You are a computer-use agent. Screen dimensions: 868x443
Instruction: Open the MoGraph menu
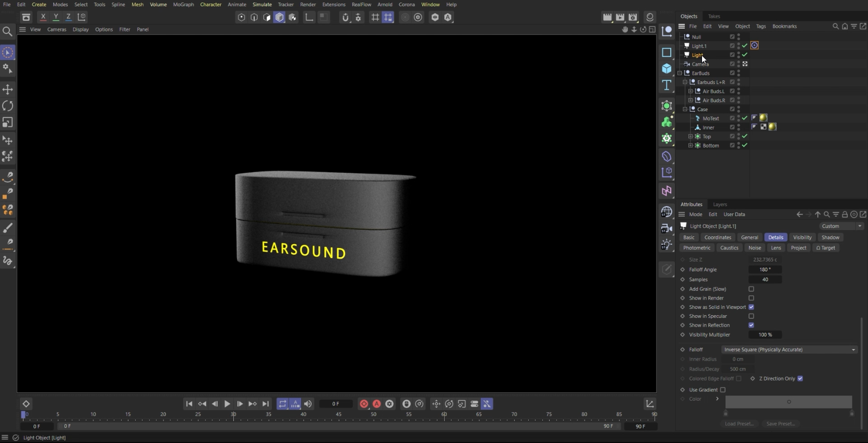click(x=183, y=4)
